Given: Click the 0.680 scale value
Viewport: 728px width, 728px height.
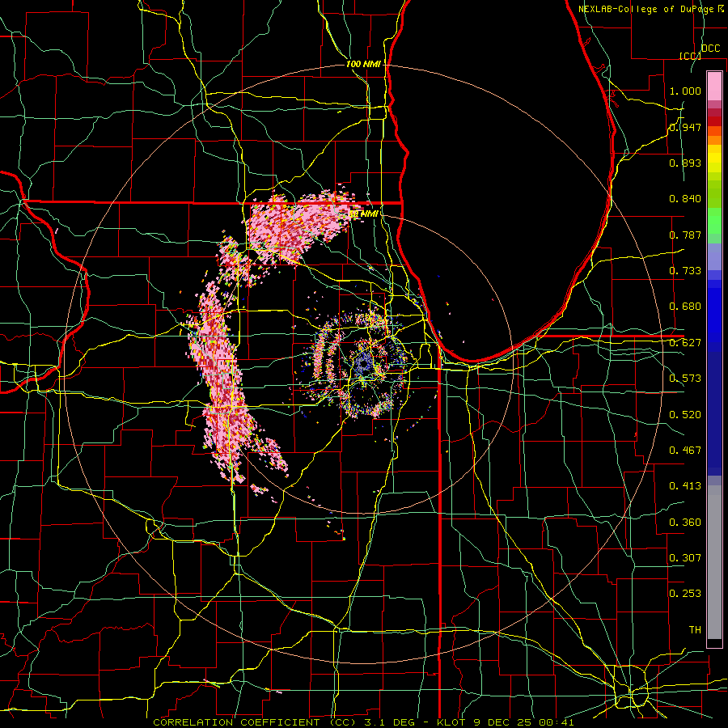Looking at the screenshot, I should 685,307.
